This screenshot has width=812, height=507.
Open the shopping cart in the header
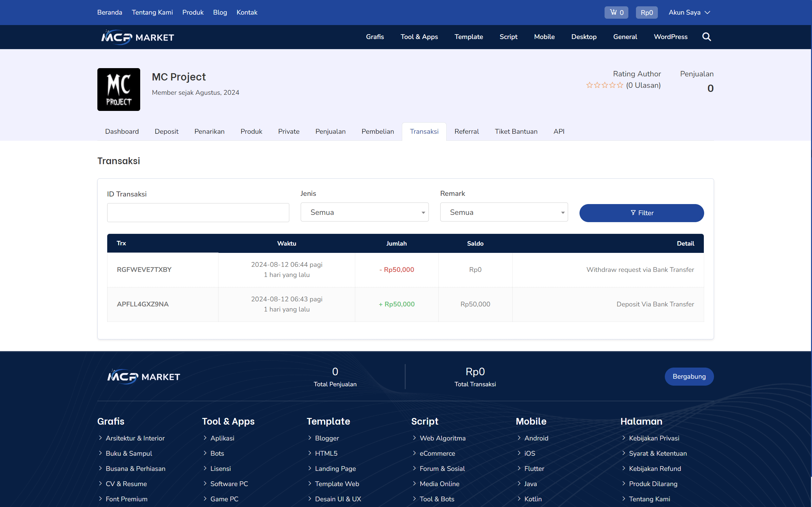coord(616,12)
